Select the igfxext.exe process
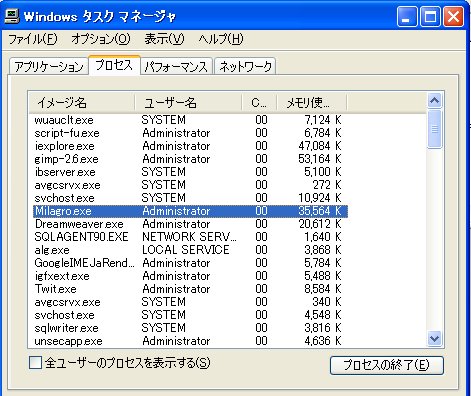The image size is (471, 396). pyautogui.click(x=190, y=276)
